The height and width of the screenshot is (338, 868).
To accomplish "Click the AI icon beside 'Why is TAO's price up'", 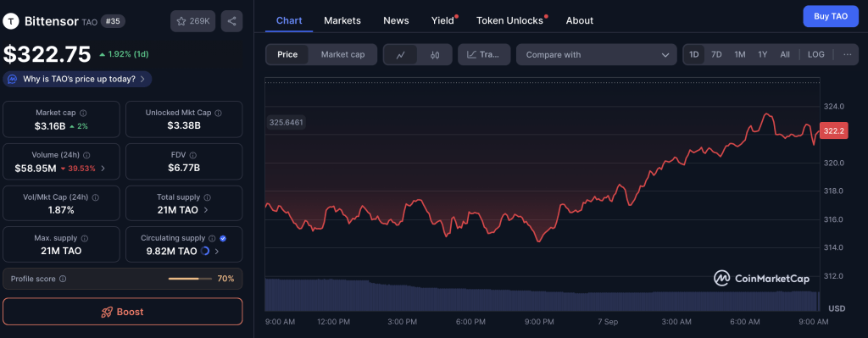I will click(13, 79).
